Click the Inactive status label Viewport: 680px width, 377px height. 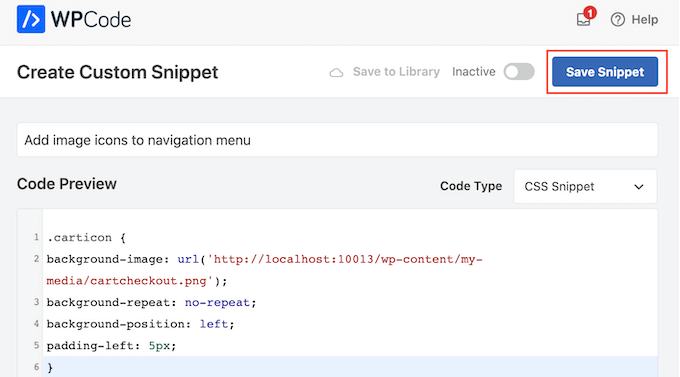pos(474,72)
